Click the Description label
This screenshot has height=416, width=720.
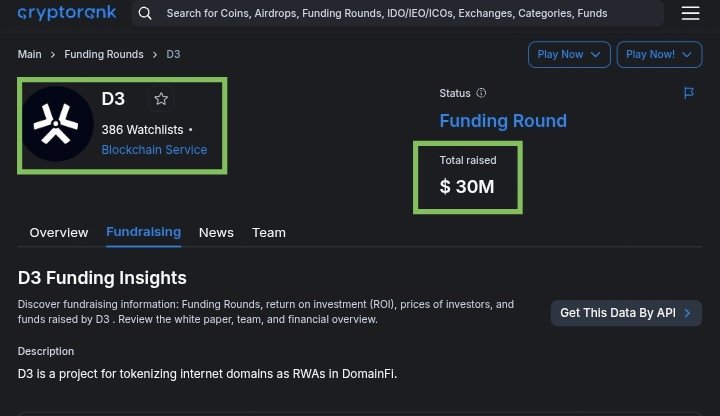coord(46,351)
